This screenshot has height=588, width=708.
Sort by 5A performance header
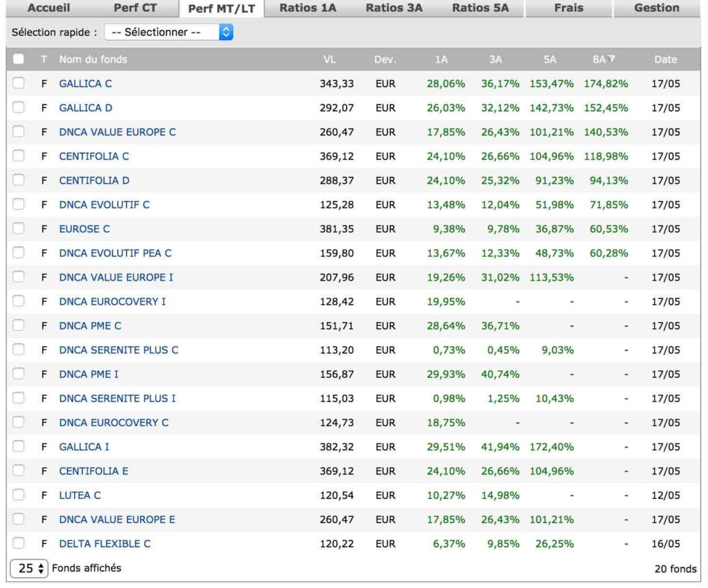(550, 59)
